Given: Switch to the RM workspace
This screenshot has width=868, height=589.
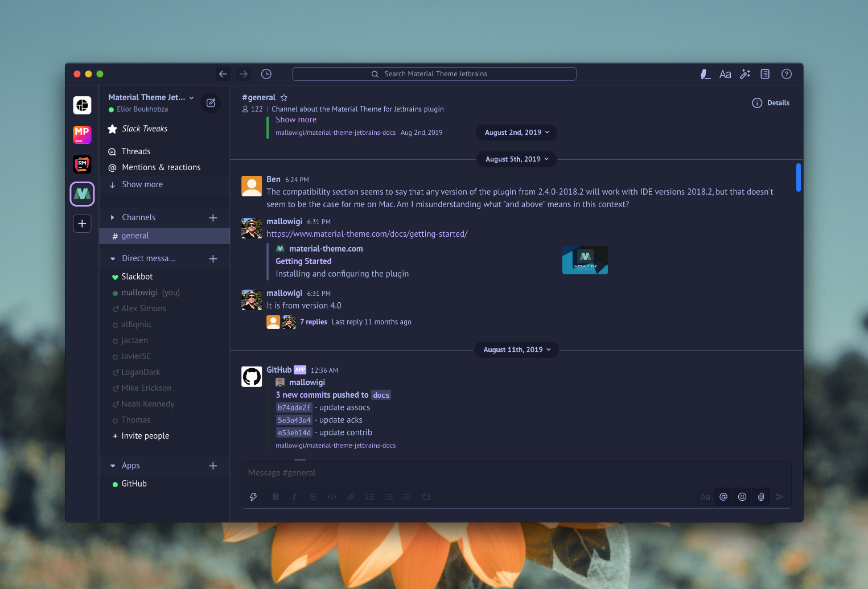Looking at the screenshot, I should (83, 164).
